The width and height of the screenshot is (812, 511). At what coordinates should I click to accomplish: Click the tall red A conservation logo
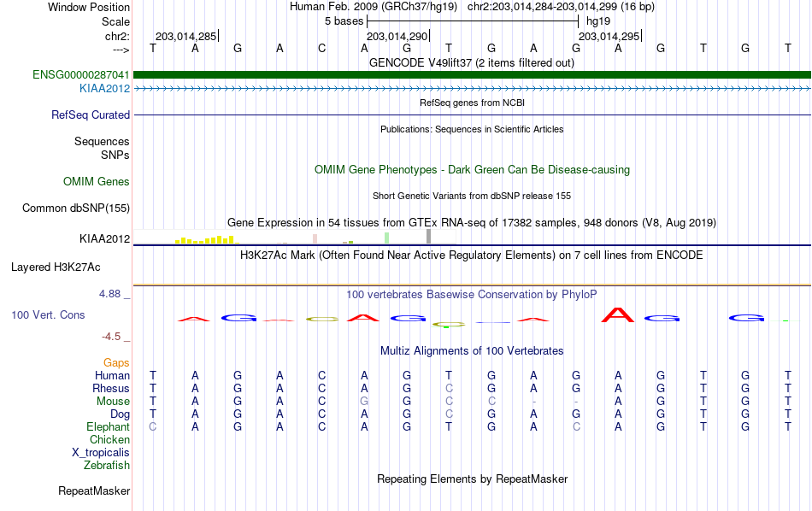[618, 314]
